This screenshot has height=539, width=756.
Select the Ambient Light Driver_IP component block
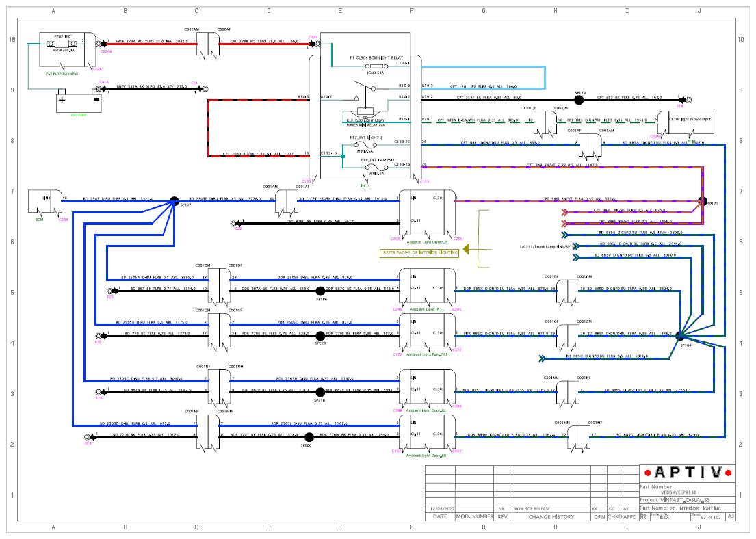pyautogui.click(x=427, y=215)
